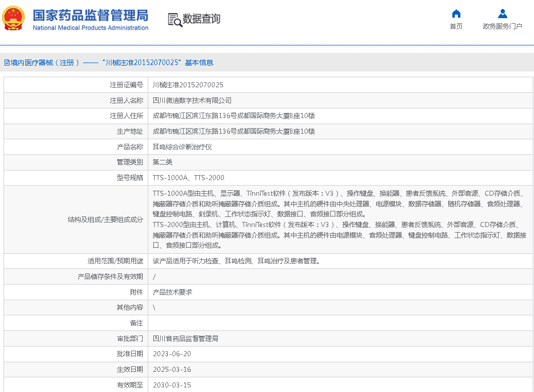Screen dimensions: 534x392
Task: Select the 产品技术要求 attachment entry
Action: click(172, 292)
